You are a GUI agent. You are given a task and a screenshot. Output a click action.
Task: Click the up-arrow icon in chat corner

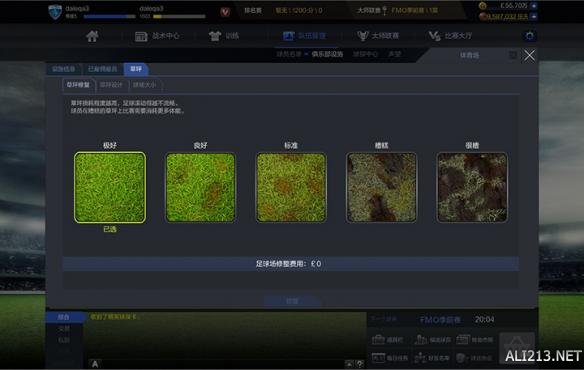(349, 364)
